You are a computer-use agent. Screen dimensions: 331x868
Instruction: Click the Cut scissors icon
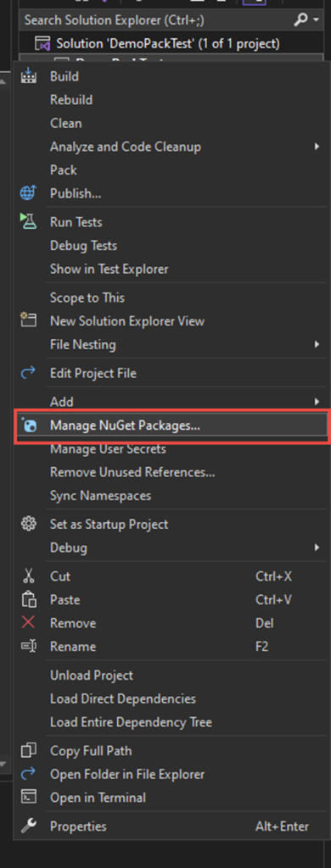coord(28,576)
